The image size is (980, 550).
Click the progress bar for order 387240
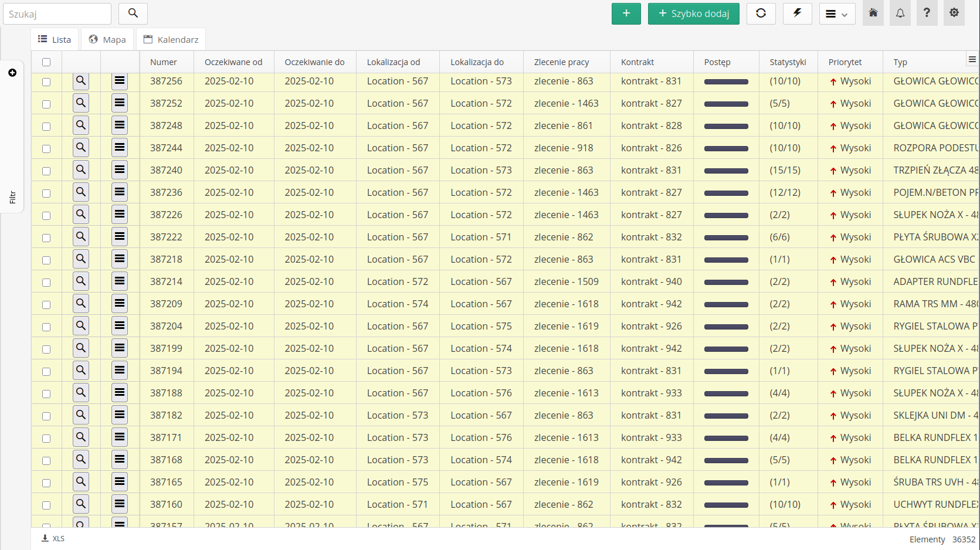tap(725, 171)
